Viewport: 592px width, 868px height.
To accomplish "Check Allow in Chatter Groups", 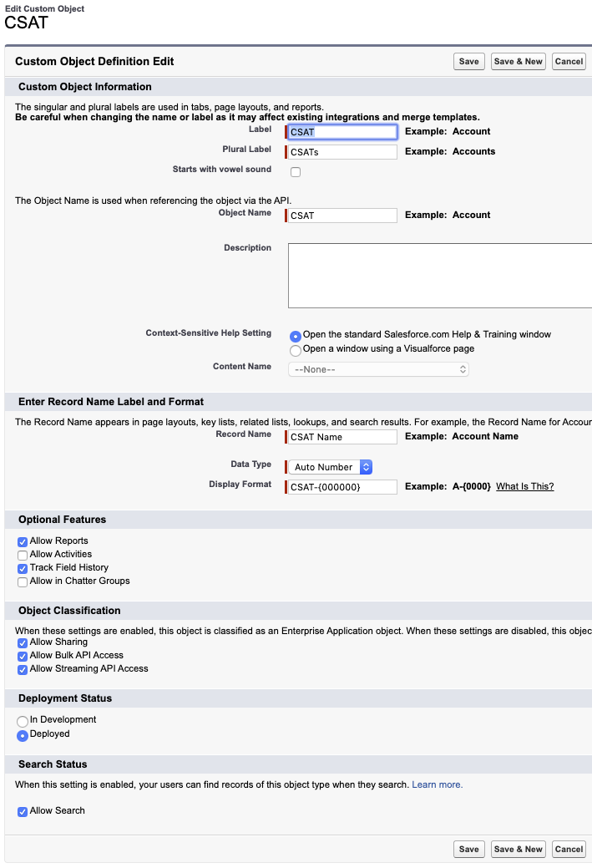I will pos(23,581).
